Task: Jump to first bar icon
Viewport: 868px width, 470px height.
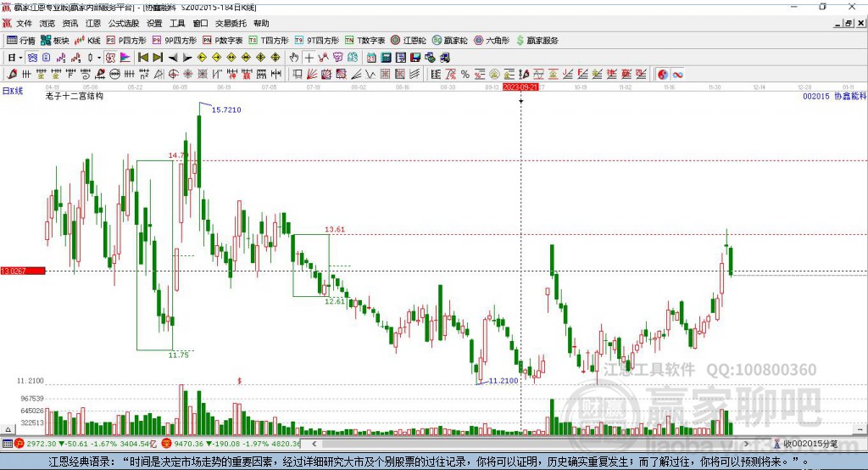Action: tap(142, 58)
